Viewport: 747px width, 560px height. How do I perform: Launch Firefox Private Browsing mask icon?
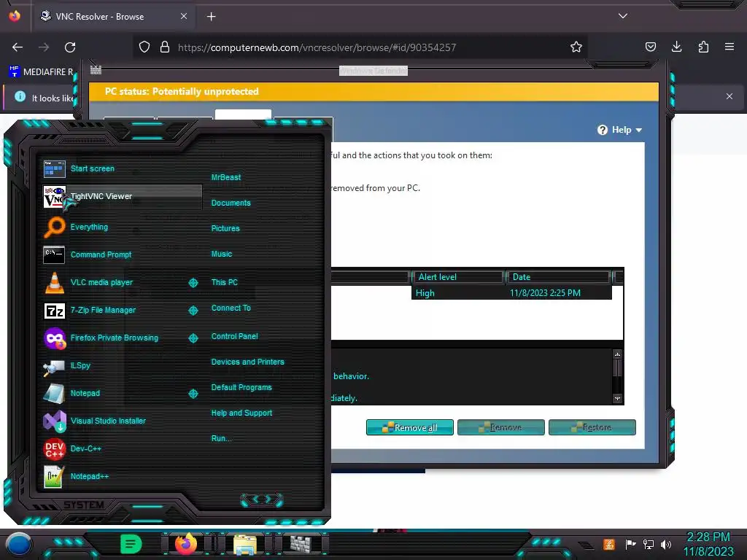(54, 338)
